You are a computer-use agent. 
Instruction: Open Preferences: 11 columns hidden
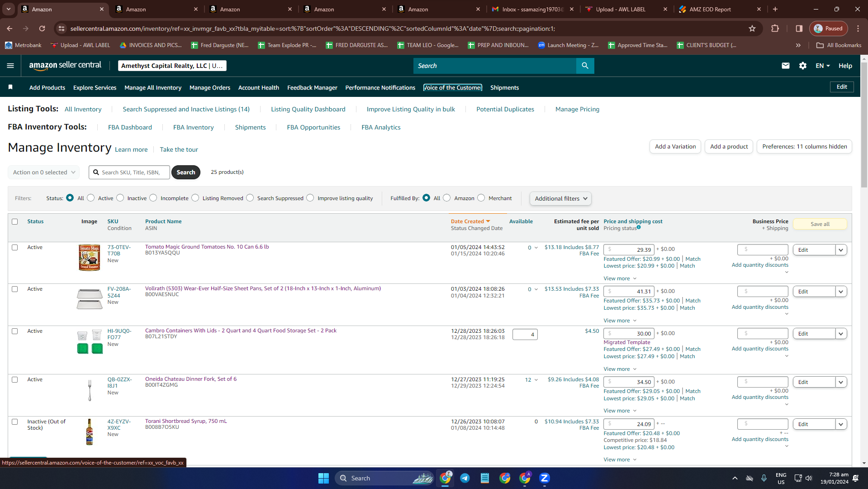804,147
